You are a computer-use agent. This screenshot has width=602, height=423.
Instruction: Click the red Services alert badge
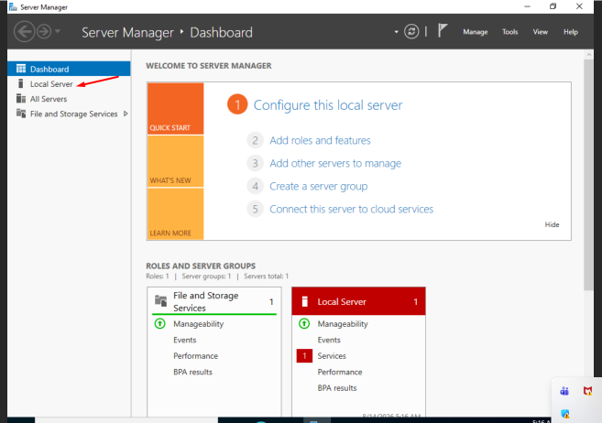[x=304, y=356]
